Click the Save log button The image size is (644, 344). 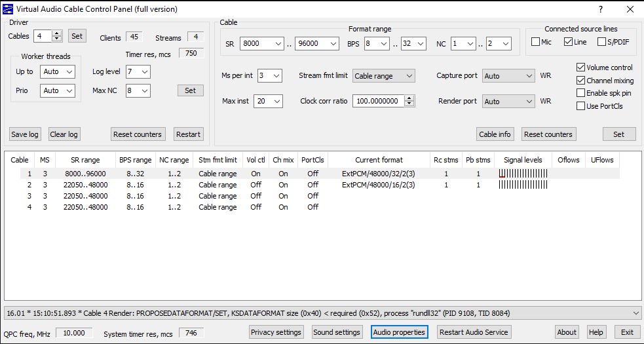25,134
